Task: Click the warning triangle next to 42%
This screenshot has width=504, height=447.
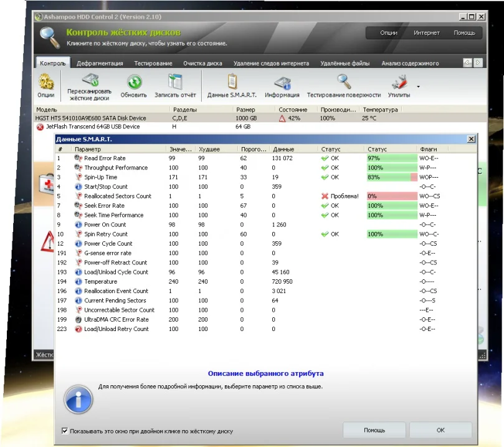Action: pos(282,118)
